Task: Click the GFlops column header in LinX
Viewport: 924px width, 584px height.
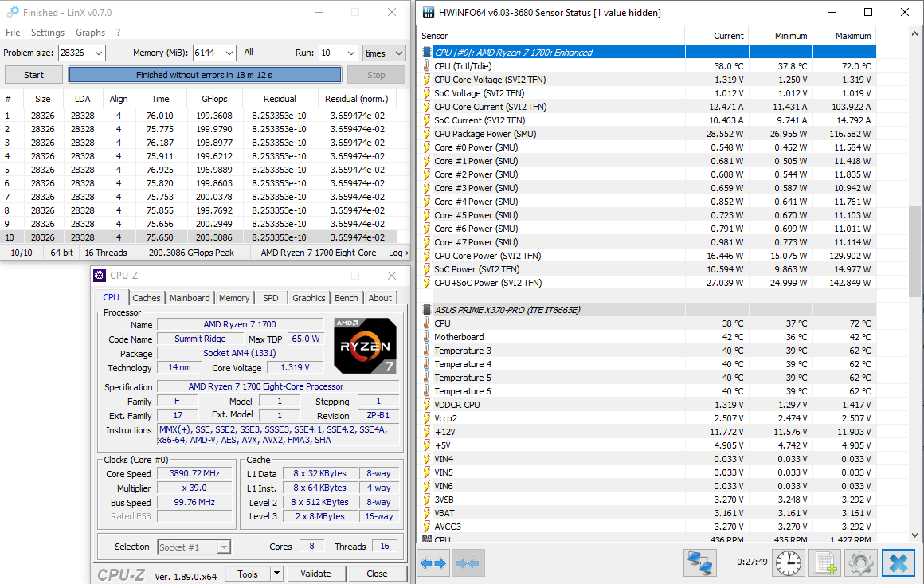Action: 214,99
